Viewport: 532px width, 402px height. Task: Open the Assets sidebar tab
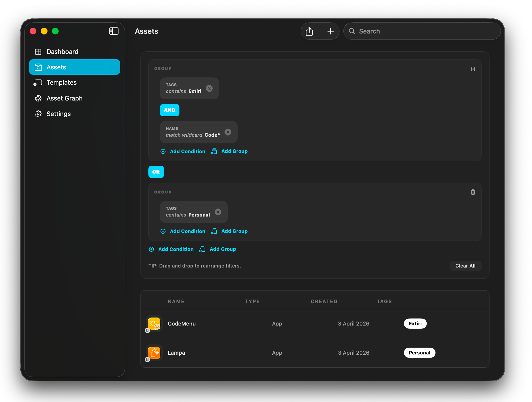(56, 67)
